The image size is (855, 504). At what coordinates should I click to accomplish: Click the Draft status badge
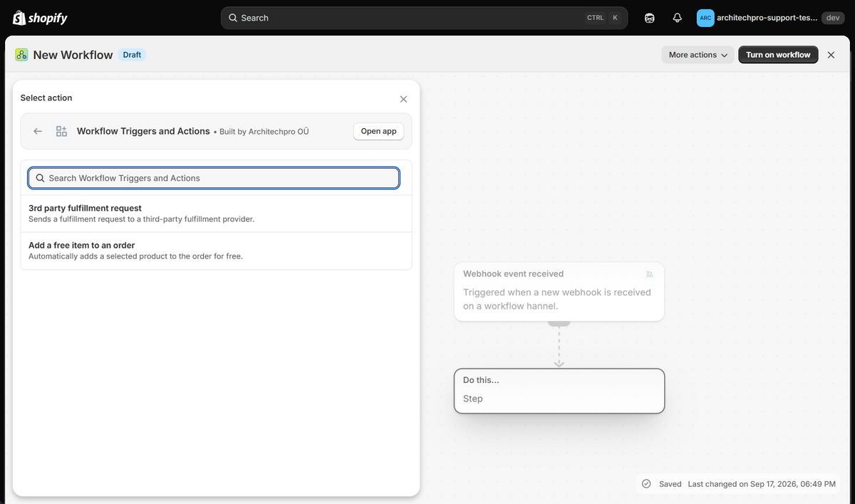132,55
